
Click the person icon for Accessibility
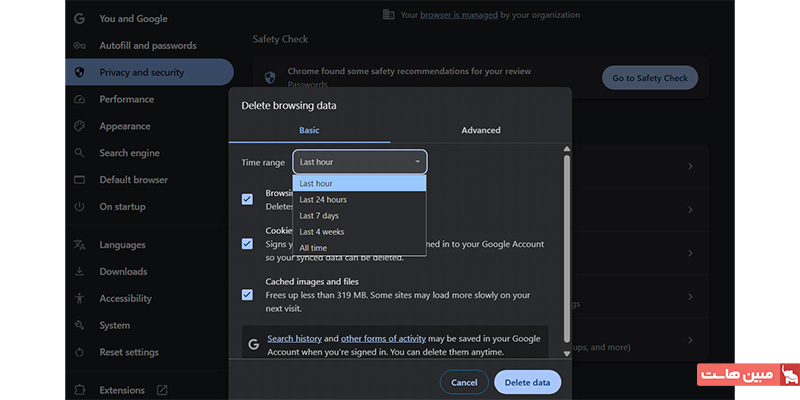79,298
